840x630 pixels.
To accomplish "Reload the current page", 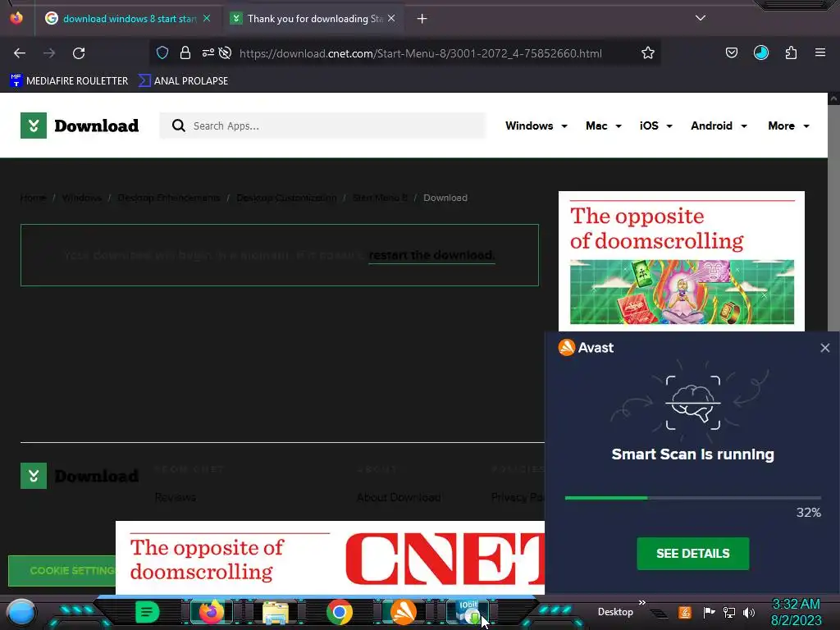I will [x=79, y=53].
